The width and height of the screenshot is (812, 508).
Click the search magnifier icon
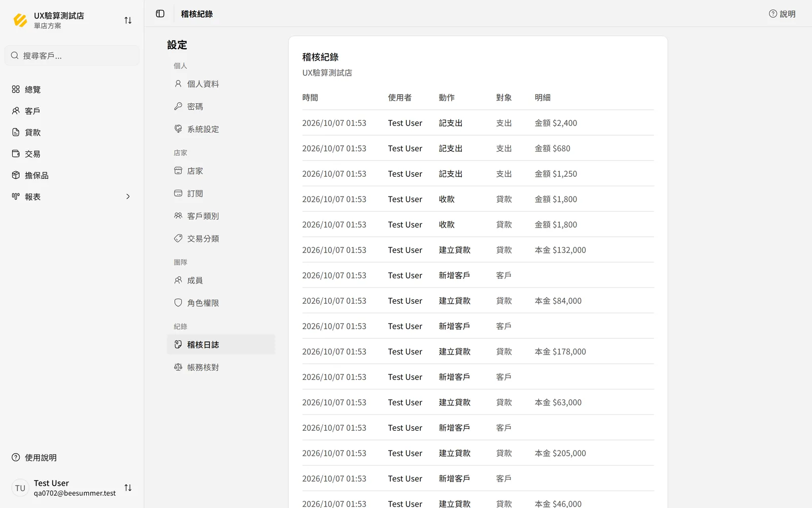15,55
